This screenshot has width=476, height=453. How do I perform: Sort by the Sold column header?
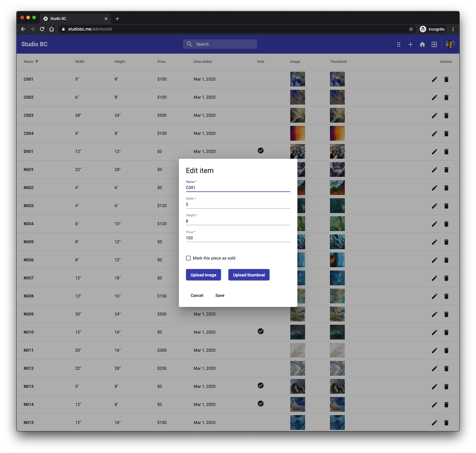point(261,62)
